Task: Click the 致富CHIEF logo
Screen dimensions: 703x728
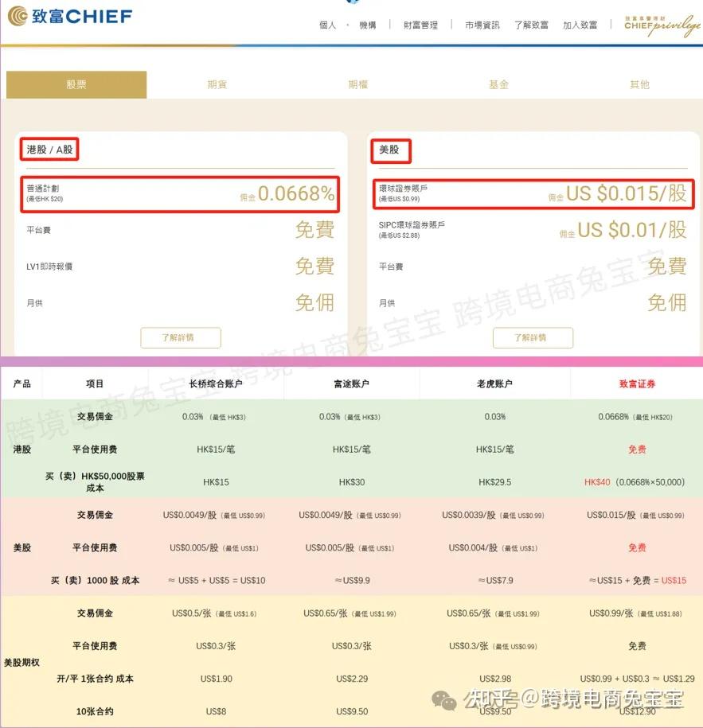Action: (x=69, y=15)
